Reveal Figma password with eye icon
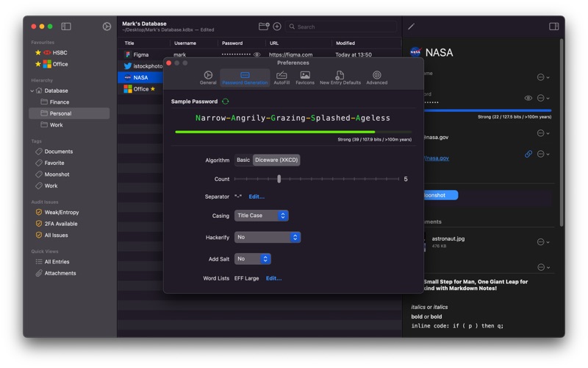 tap(257, 54)
